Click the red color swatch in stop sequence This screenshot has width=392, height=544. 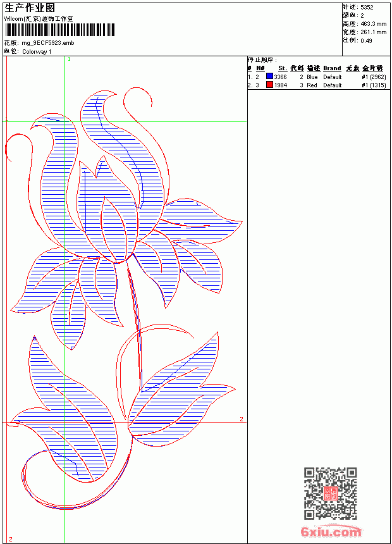pyautogui.click(x=269, y=85)
